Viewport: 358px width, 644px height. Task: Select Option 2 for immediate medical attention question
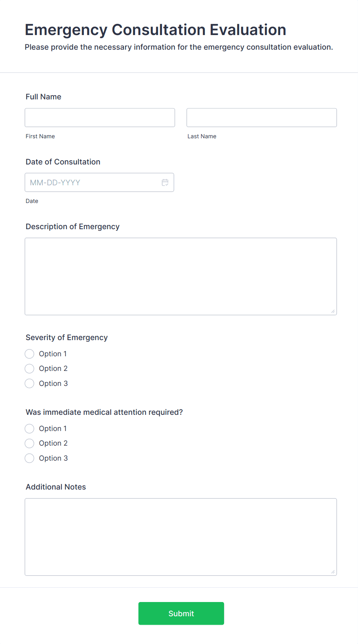tap(29, 443)
